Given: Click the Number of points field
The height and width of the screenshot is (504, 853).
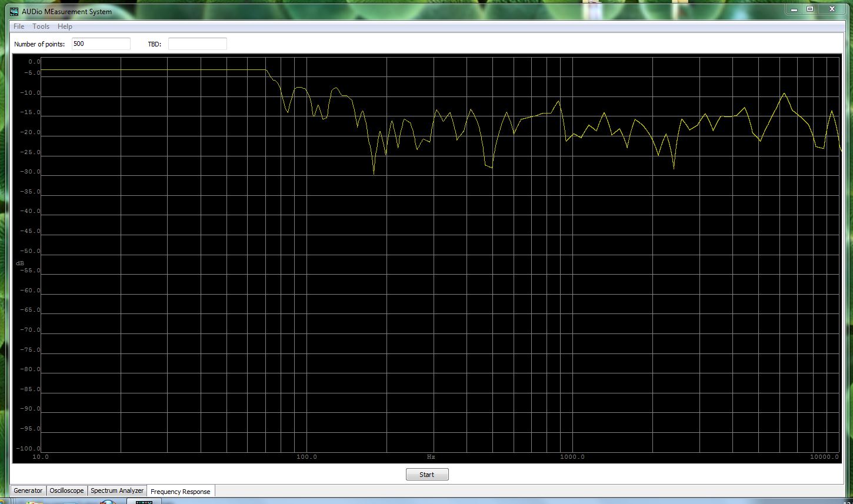Looking at the screenshot, I should [x=101, y=44].
